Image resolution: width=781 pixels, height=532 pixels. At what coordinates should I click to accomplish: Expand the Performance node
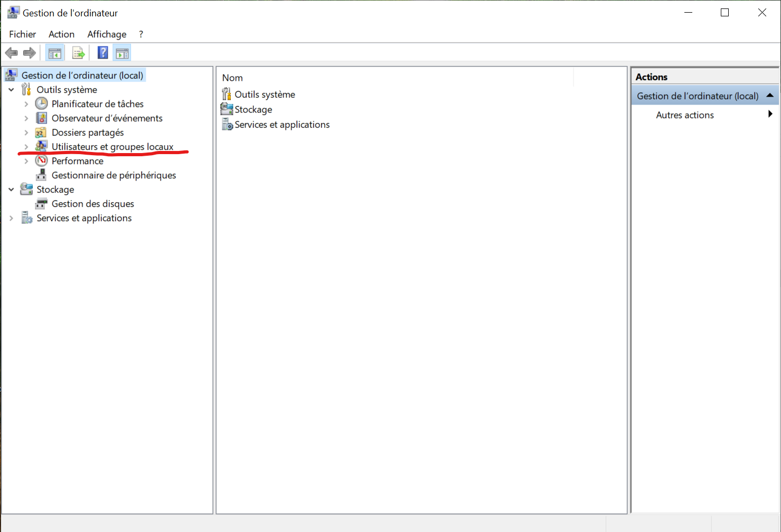[26, 161]
